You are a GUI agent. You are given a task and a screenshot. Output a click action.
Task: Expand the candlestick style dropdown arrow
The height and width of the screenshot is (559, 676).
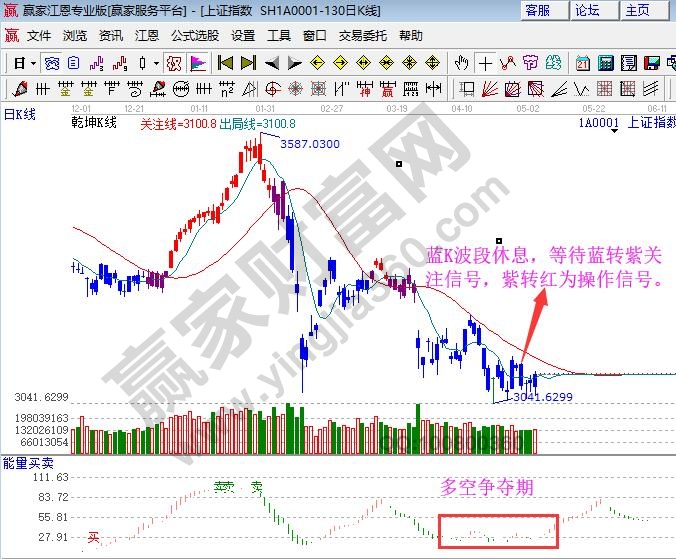click(157, 63)
